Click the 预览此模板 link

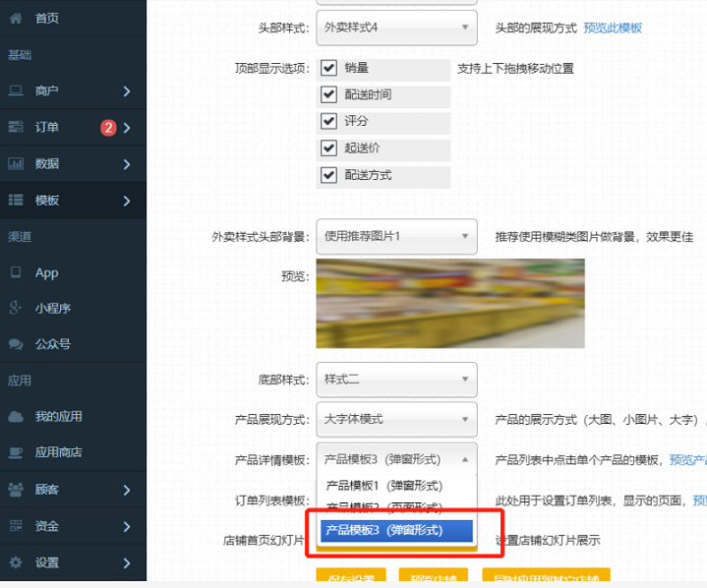pyautogui.click(x=613, y=28)
